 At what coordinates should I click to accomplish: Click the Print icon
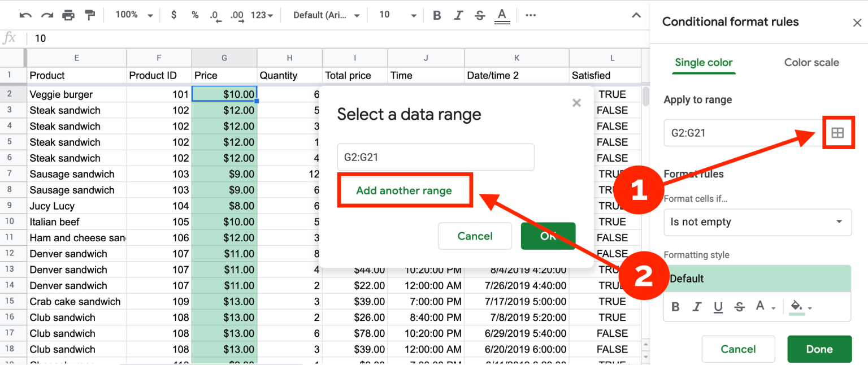pos(68,15)
